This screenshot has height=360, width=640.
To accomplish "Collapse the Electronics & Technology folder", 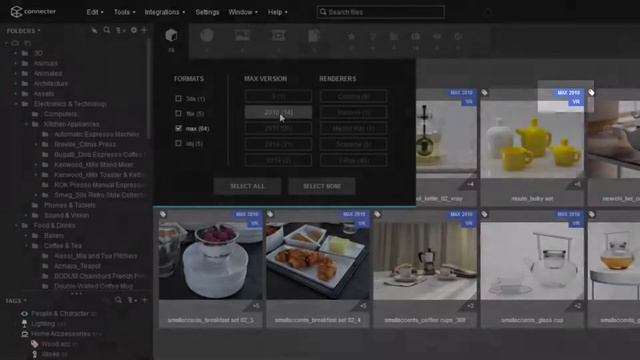I will pos(16,104).
